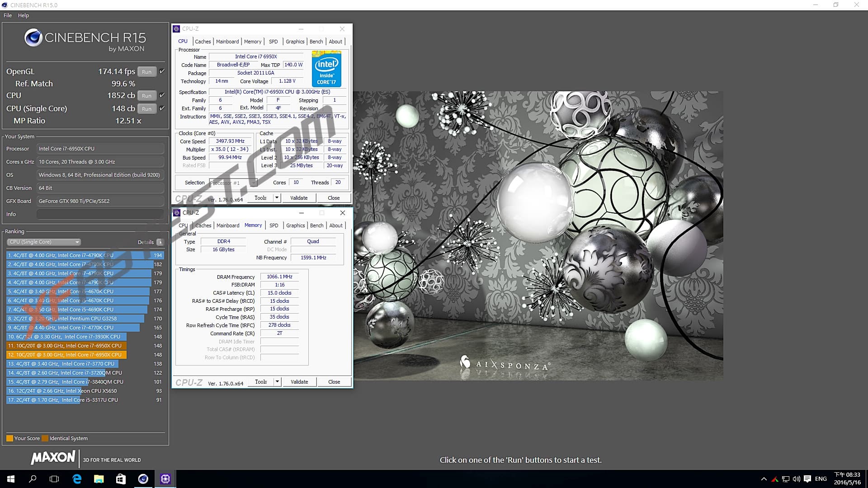Screen dimensions: 868x488
Task: Open the File menu
Action: click(x=8, y=15)
